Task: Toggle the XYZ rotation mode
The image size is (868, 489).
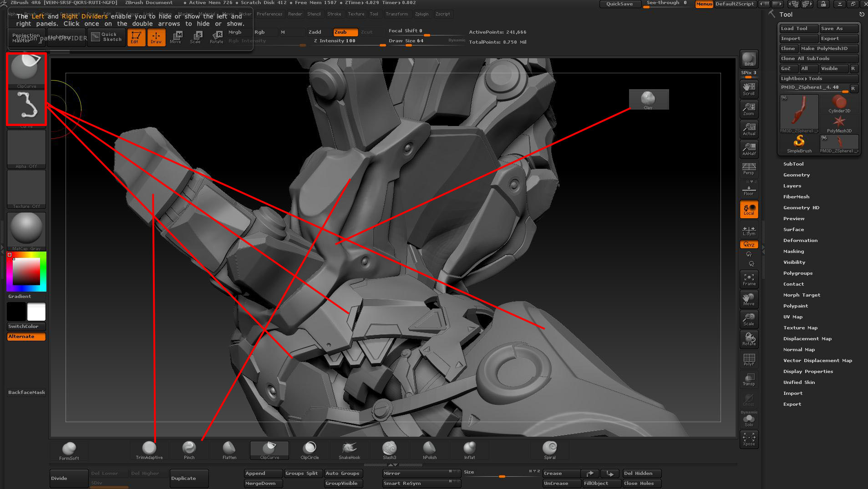Action: click(x=749, y=244)
